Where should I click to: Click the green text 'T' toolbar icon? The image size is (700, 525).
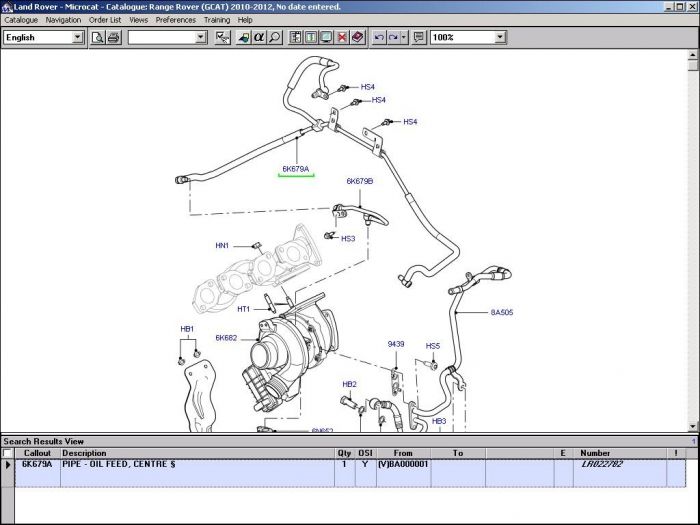pos(311,38)
